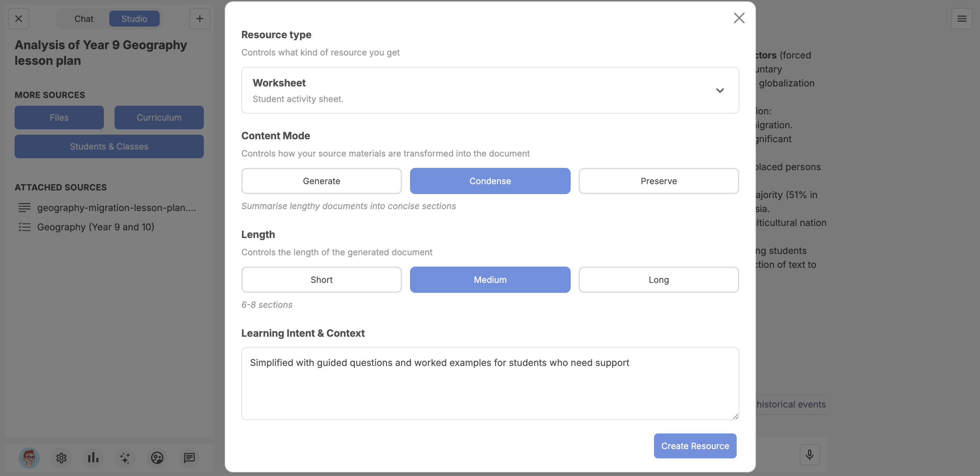The image size is (980, 476).
Task: Choose the Short length option
Action: coord(321,280)
